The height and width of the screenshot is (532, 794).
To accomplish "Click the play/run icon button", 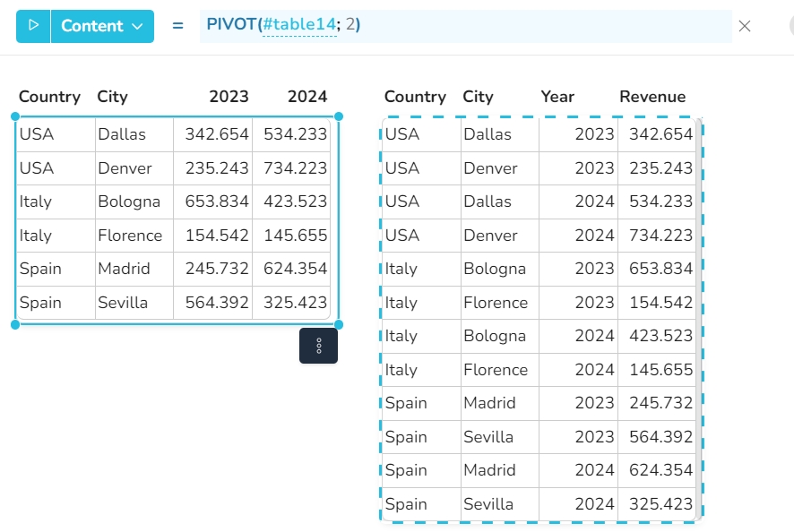I will pyautogui.click(x=33, y=26).
